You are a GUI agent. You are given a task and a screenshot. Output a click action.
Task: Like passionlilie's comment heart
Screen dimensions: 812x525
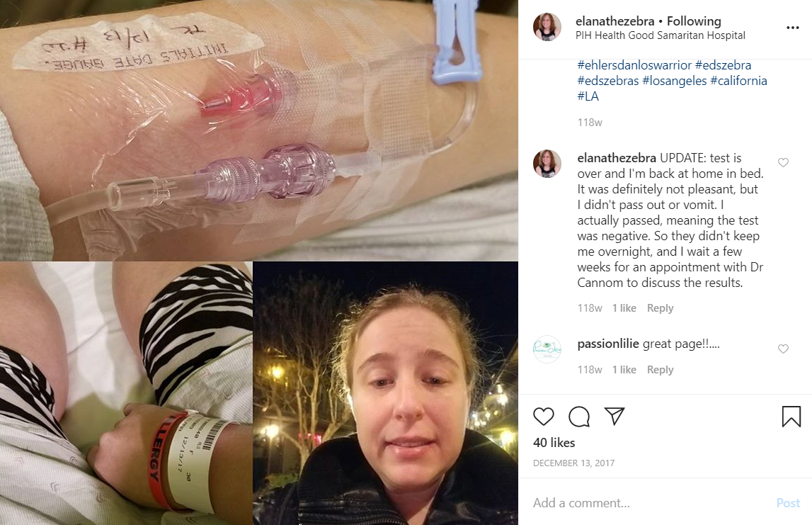[x=783, y=349]
